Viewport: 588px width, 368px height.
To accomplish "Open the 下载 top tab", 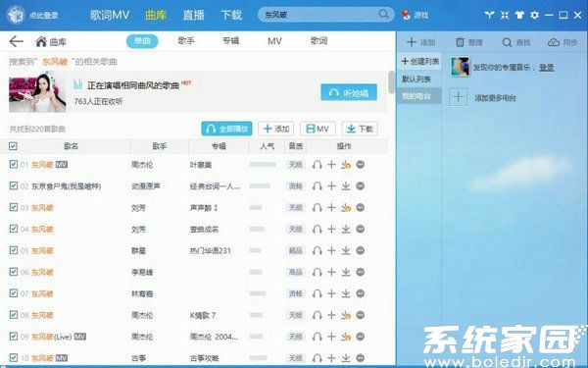I will point(231,15).
